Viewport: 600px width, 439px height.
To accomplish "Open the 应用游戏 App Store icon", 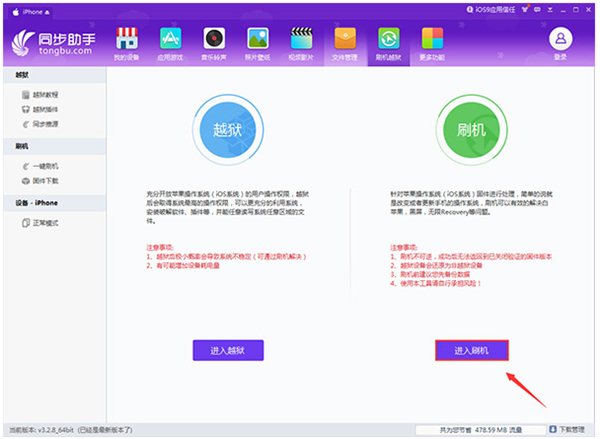I will click(x=171, y=39).
